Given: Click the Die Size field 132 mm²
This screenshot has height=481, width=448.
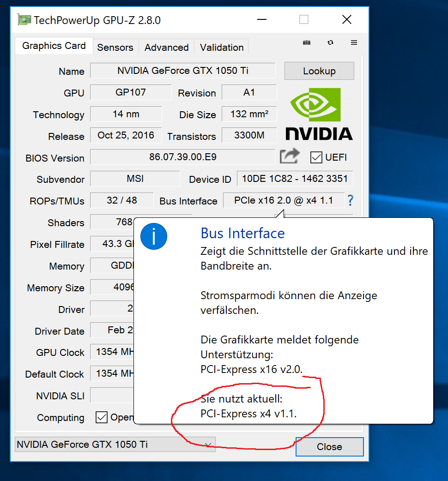Looking at the screenshot, I should 249,114.
